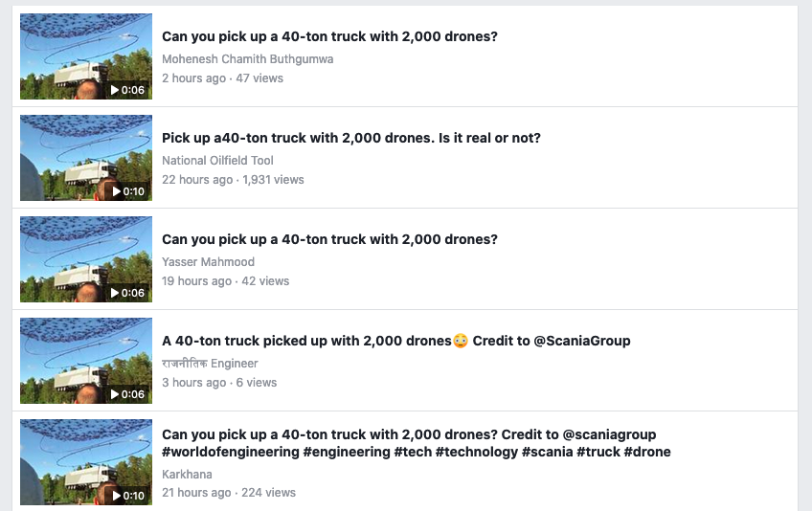Open video title with #worldofengineering hashtags
Screen dimensions: 812x511
(x=416, y=443)
